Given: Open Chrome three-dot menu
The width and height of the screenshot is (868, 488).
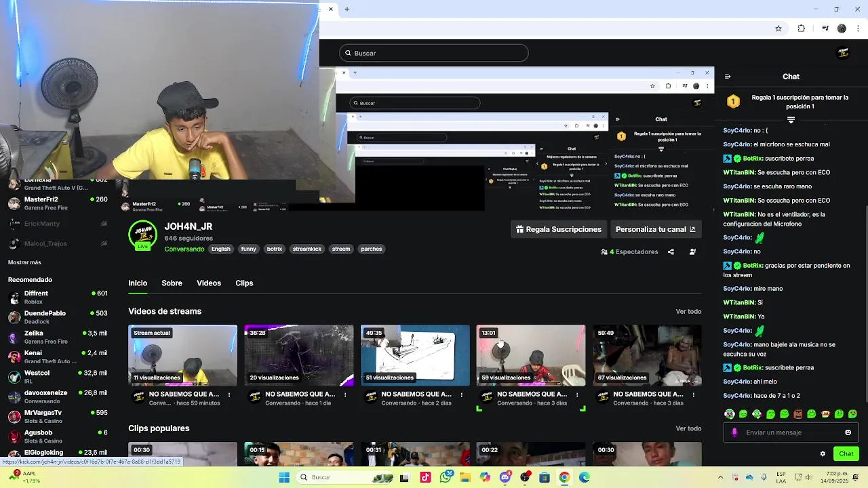Looking at the screenshot, I should 859,28.
